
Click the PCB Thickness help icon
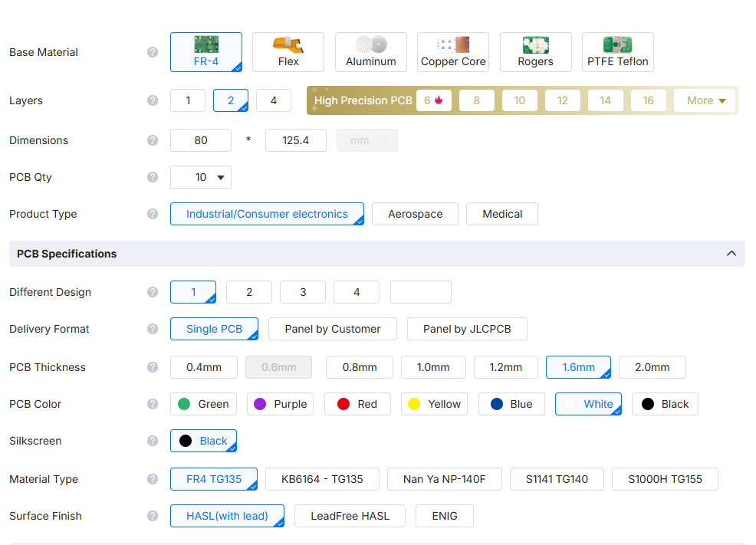pyautogui.click(x=153, y=367)
